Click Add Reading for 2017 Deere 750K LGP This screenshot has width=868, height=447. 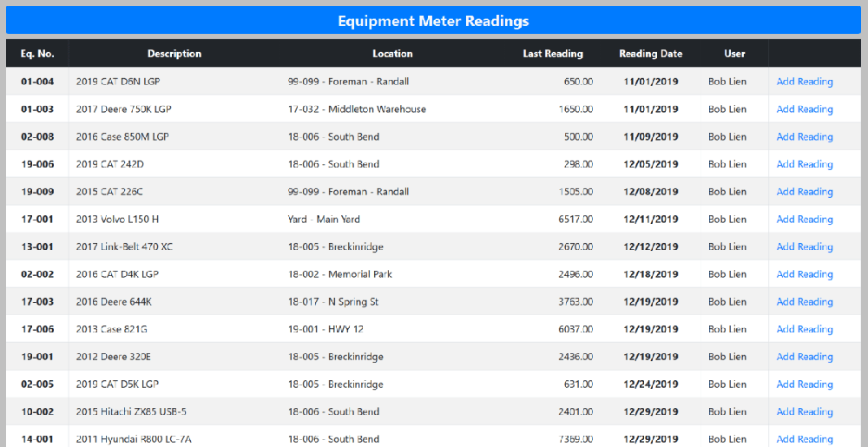805,109
